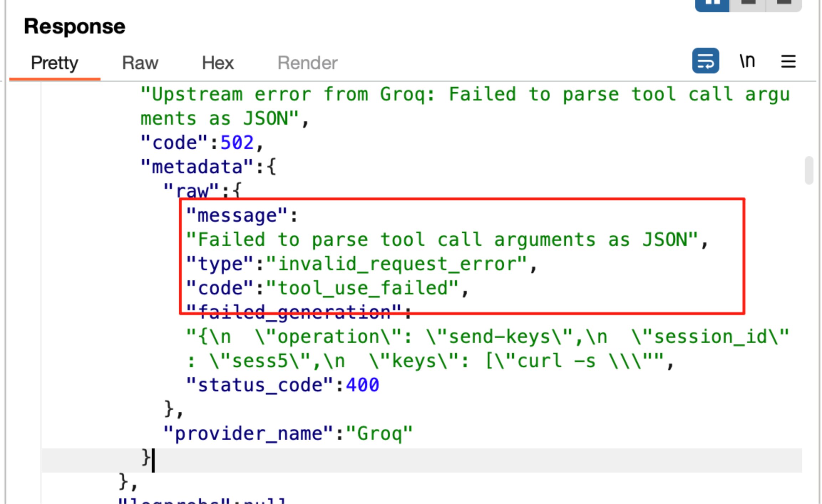The image size is (822, 504).
Task: Click the "invalid_request_error" type value
Action: [x=396, y=264]
